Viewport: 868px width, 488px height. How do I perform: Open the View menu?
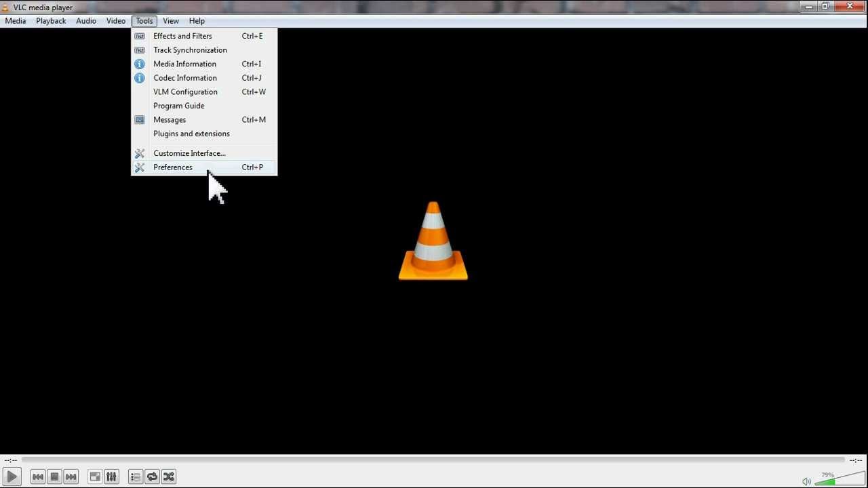coord(171,21)
